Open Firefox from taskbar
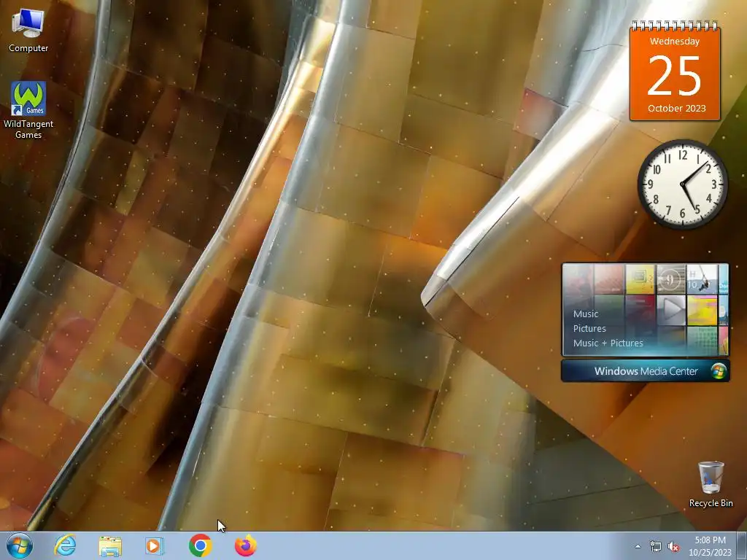 (246, 545)
